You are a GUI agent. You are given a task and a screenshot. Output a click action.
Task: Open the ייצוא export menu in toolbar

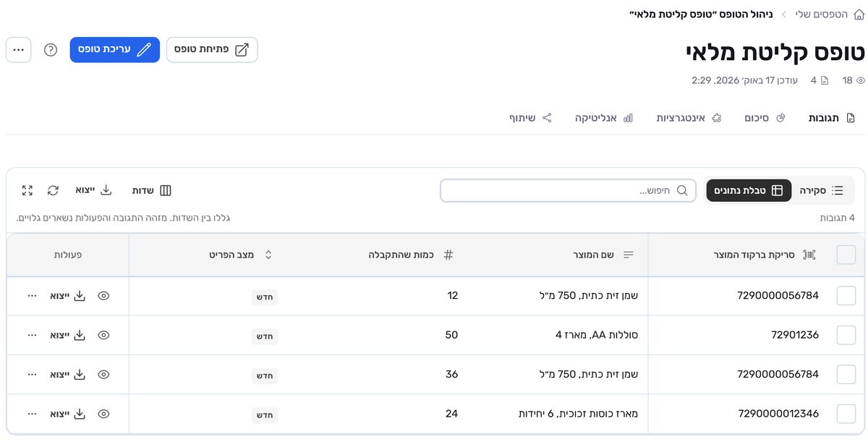point(94,190)
